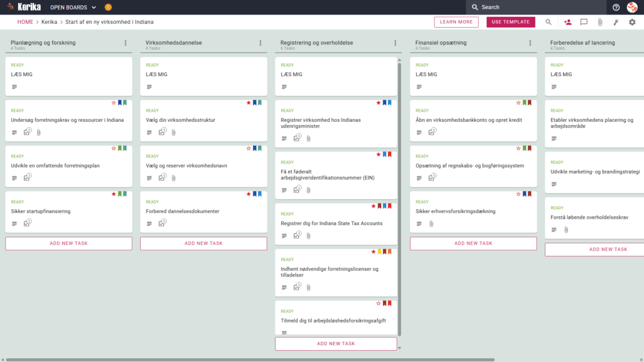Screen dimensions: 644x362
Task: Open the board settings gear icon
Action: [x=632, y=22]
